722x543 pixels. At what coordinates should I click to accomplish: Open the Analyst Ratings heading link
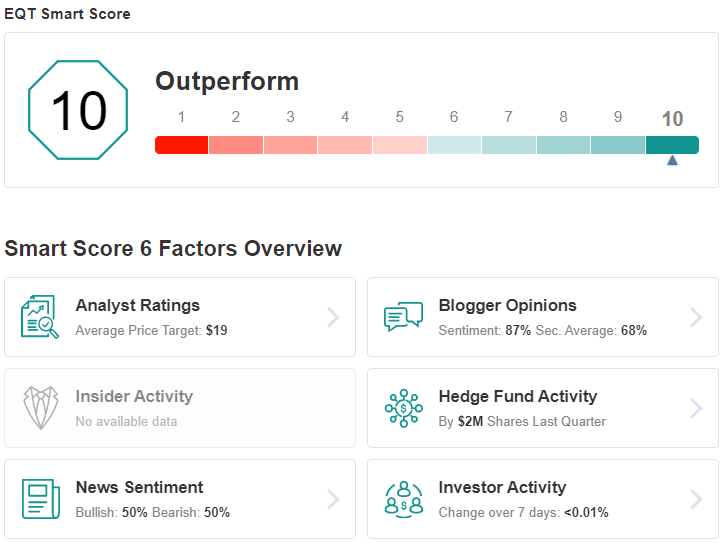pos(138,305)
